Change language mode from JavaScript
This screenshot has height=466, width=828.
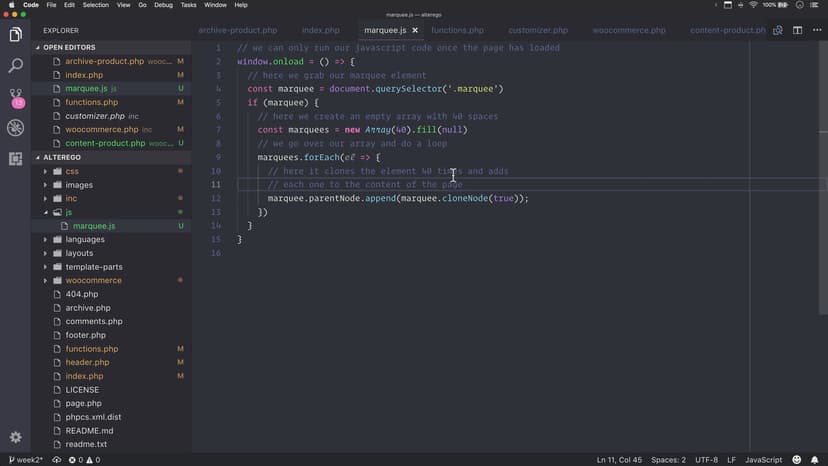(x=763, y=460)
